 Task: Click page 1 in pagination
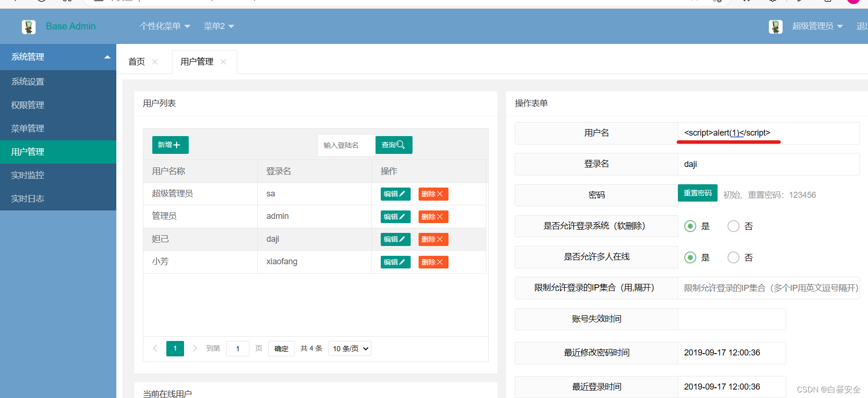coord(175,348)
